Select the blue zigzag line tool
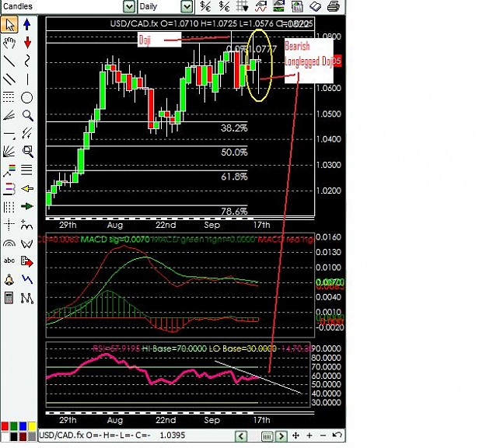Screen dimensions: 486x448 tap(27, 279)
